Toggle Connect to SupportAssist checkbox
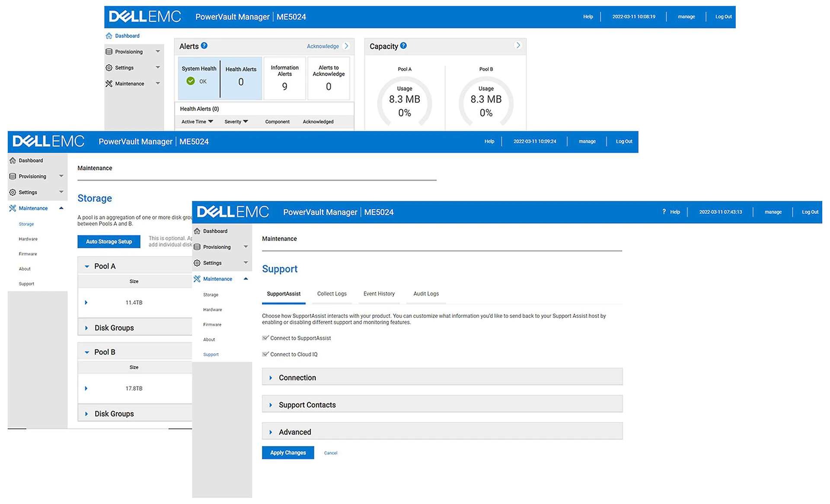Viewport: 830px width, 504px height. [265, 338]
